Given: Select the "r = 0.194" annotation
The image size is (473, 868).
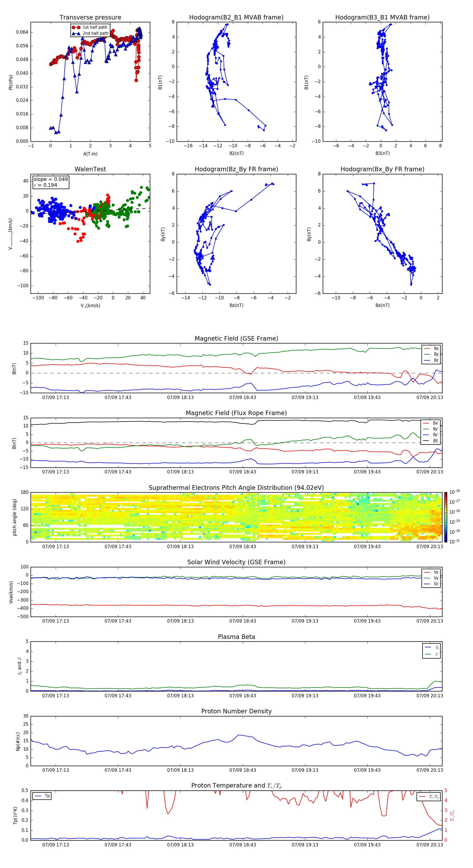Looking at the screenshot, I should [45, 185].
